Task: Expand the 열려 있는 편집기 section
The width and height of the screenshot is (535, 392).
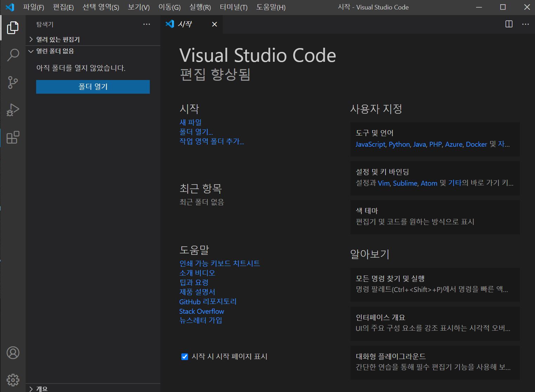Action: [93, 39]
